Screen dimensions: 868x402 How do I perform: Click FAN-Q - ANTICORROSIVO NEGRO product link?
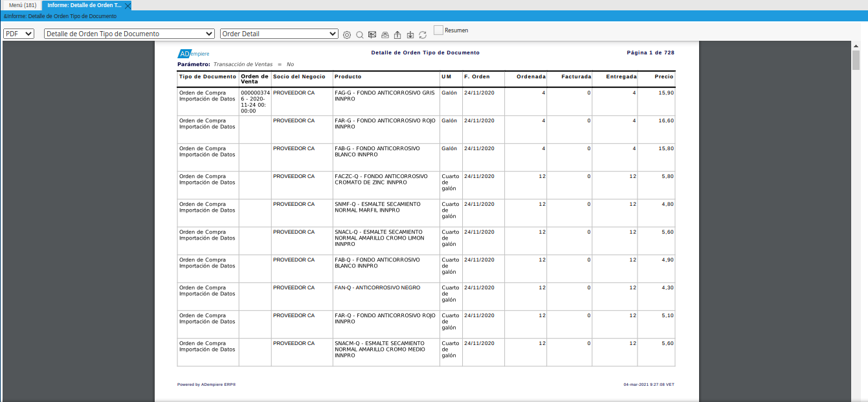[377, 287]
